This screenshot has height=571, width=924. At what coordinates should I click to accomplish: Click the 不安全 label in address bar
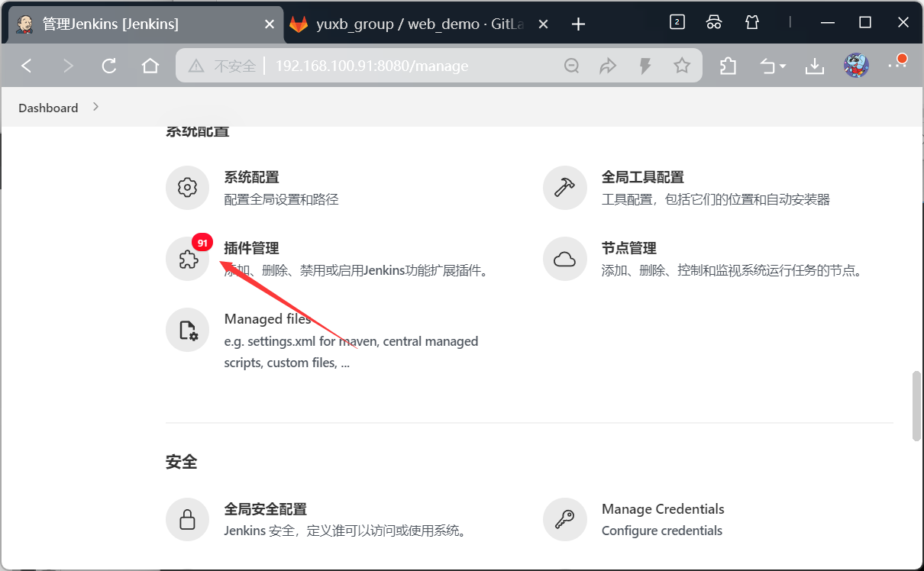[x=234, y=66]
